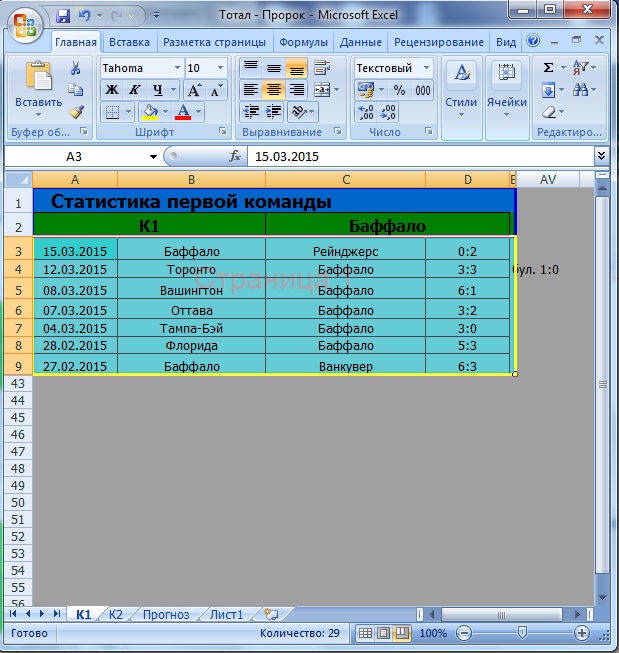619x653 pixels.
Task: Decrease indent
Action: point(251,112)
